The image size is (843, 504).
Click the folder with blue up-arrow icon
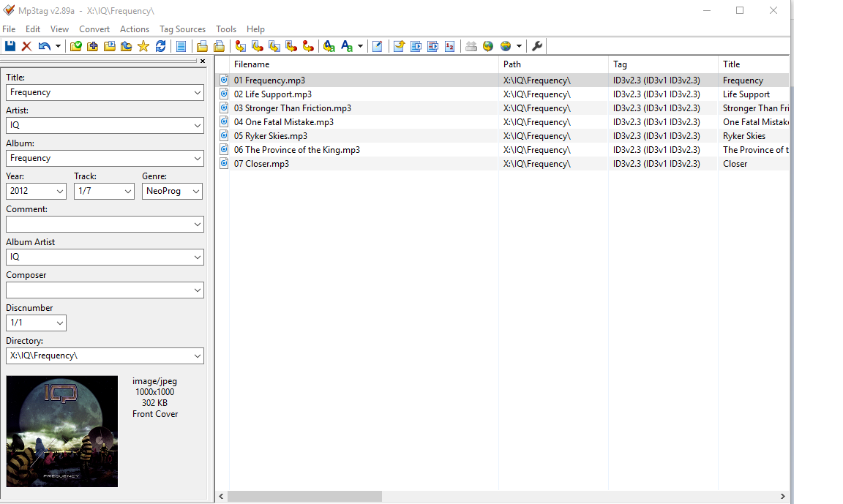127,46
